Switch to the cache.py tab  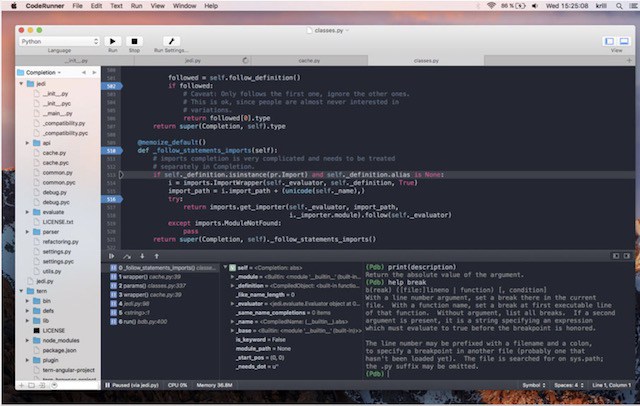pos(309,60)
